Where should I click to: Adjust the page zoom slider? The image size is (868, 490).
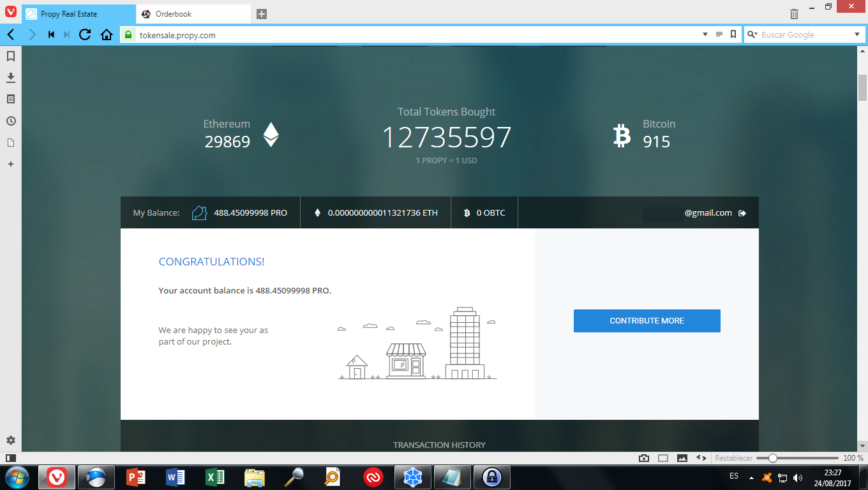797,458
